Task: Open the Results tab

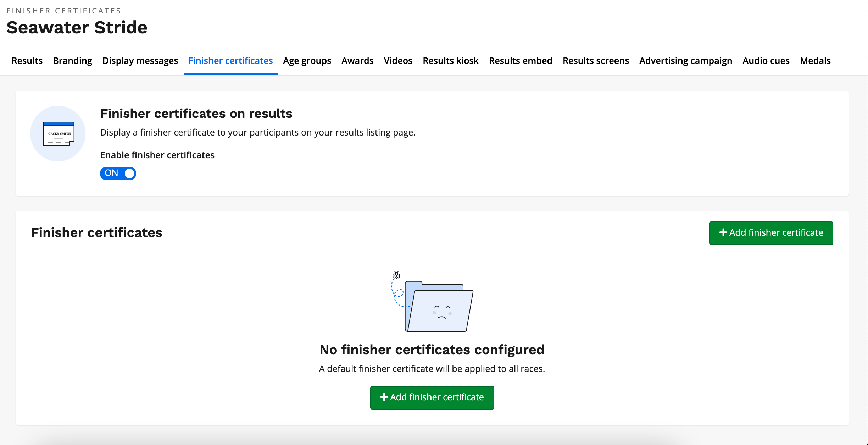Action: click(27, 61)
